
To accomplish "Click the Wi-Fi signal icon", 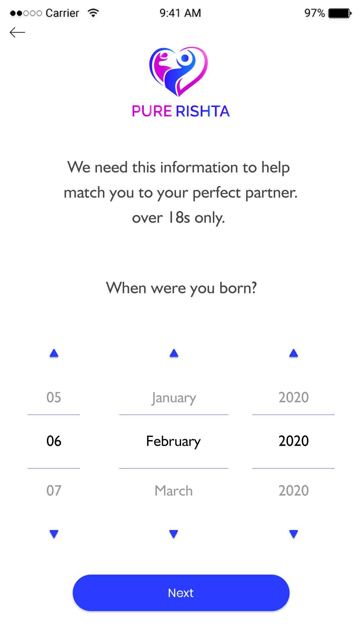I will pyautogui.click(x=93, y=12).
